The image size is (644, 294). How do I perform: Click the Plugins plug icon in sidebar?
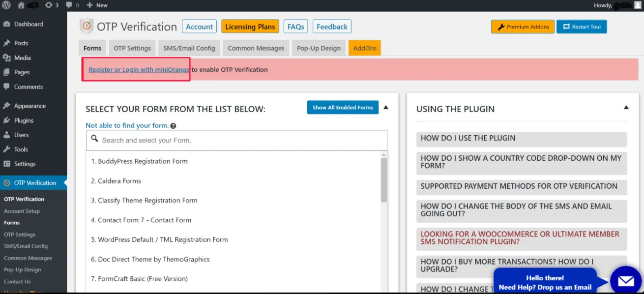[7, 120]
